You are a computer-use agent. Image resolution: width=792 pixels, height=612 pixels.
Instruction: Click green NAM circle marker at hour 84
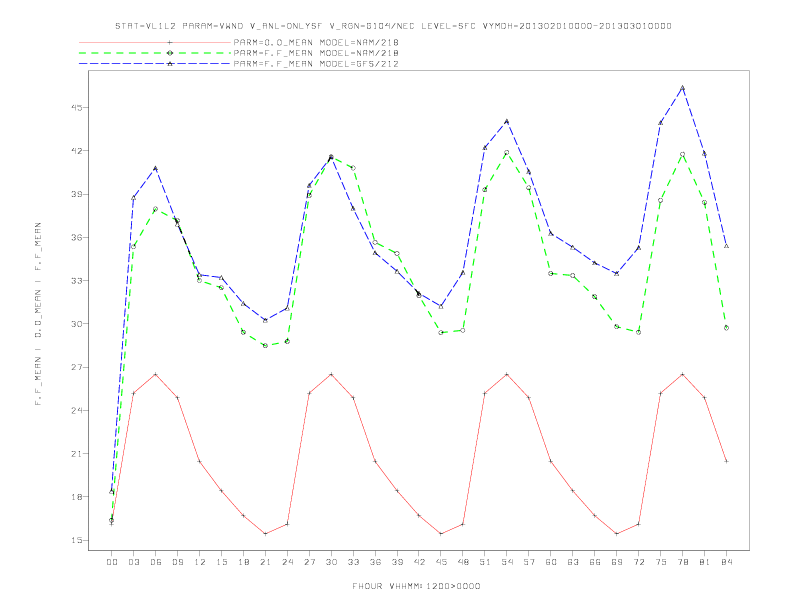(726, 328)
